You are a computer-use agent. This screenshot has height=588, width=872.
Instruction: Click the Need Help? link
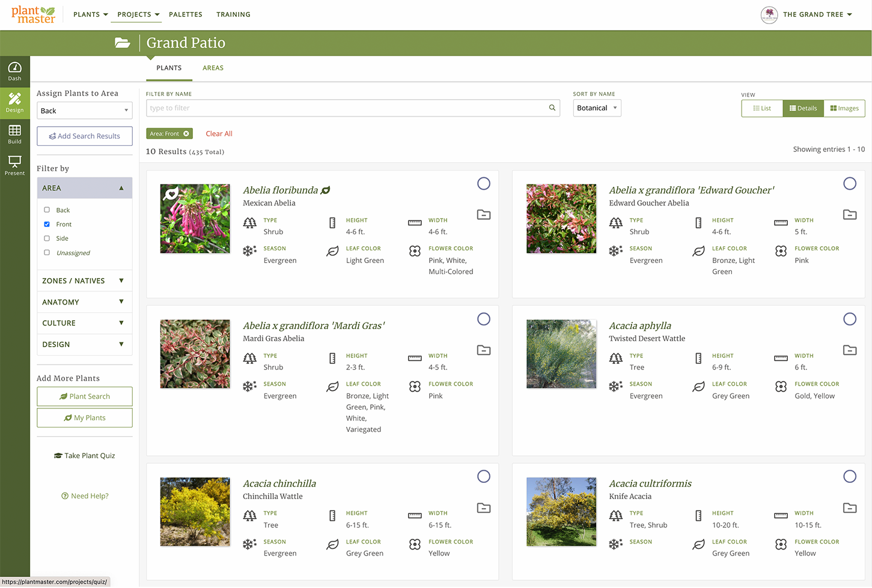pyautogui.click(x=85, y=496)
